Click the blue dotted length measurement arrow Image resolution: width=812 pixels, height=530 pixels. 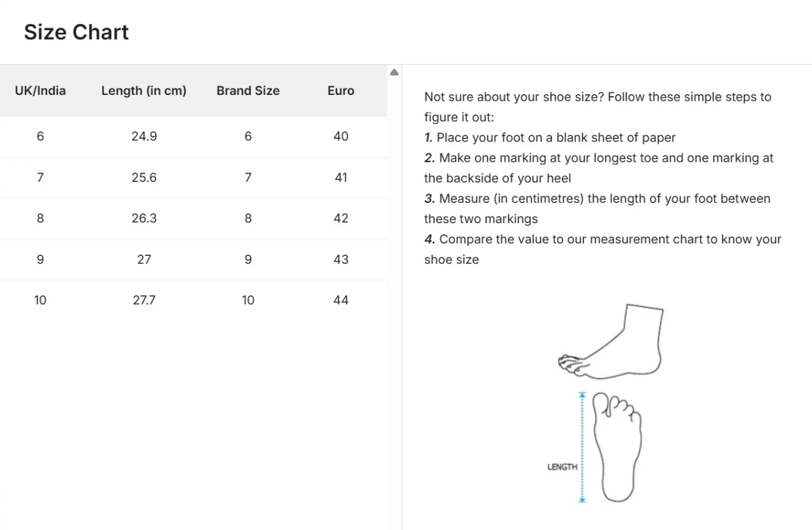(582, 447)
